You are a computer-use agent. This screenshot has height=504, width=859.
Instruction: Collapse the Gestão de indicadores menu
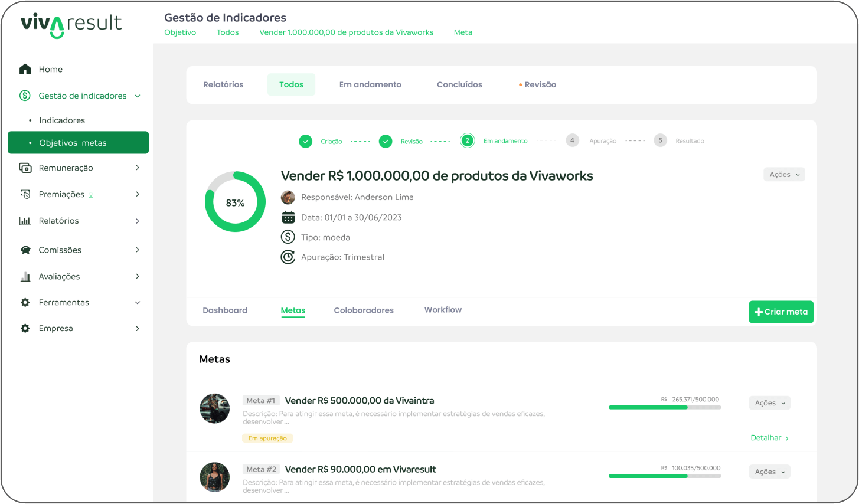(138, 96)
